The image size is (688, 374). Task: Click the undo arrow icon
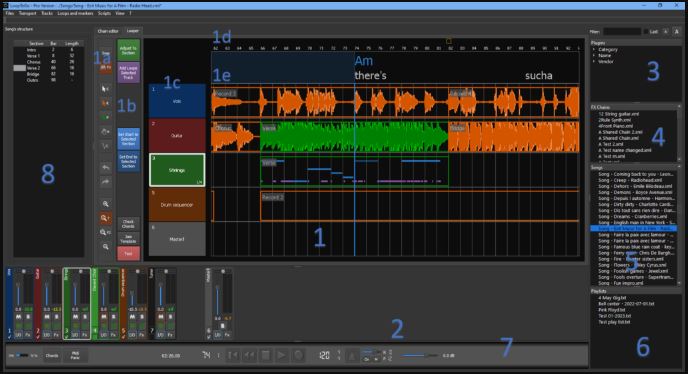pyautogui.click(x=105, y=168)
